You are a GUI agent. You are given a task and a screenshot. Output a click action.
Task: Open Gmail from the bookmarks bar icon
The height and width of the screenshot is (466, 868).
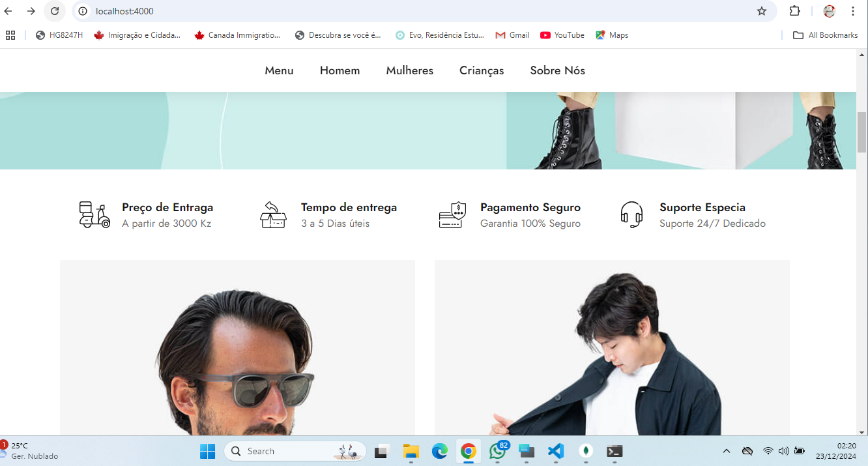499,35
